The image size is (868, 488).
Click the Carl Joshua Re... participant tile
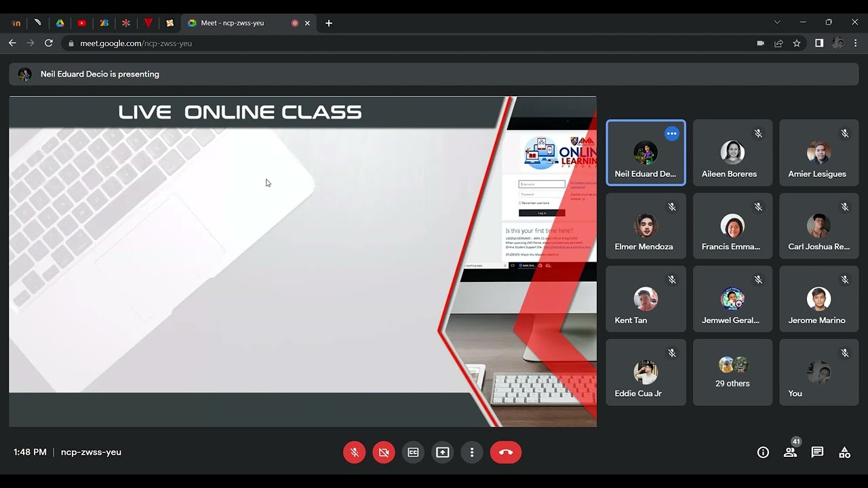(x=818, y=226)
